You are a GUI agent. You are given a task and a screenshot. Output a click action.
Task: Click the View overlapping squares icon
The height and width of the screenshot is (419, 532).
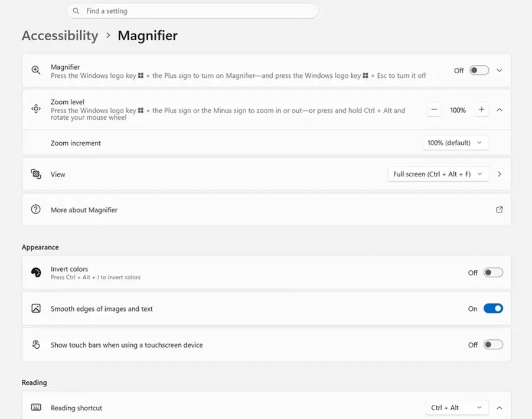[36, 174]
